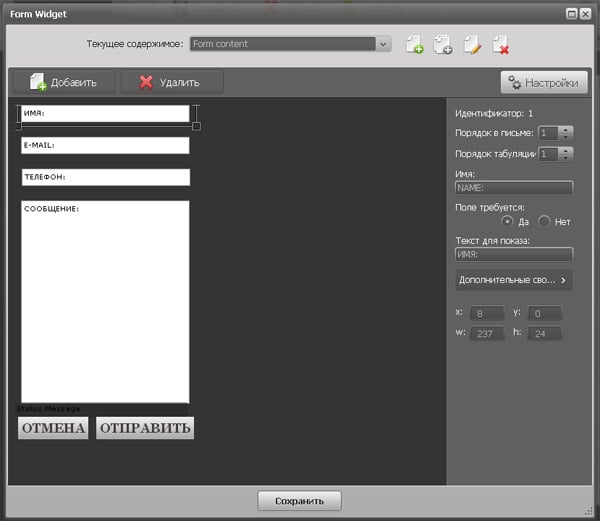Image resolution: width=600 pixels, height=521 pixels.
Task: Click the ОТМЕНА button in the form
Action: tap(53, 429)
